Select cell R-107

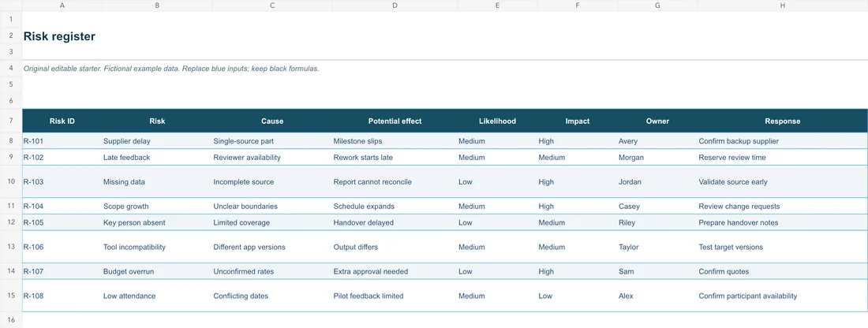[62, 271]
